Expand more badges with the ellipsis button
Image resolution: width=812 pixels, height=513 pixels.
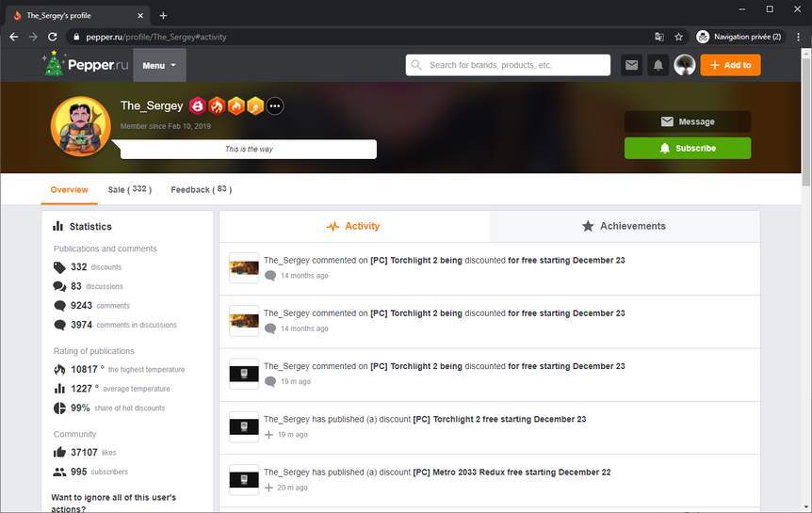tap(275, 106)
